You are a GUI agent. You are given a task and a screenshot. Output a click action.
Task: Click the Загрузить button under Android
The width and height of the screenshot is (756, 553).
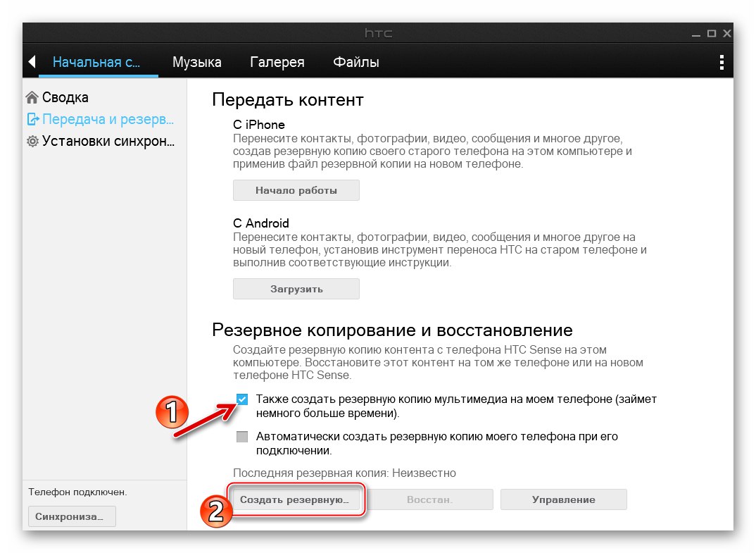[296, 289]
